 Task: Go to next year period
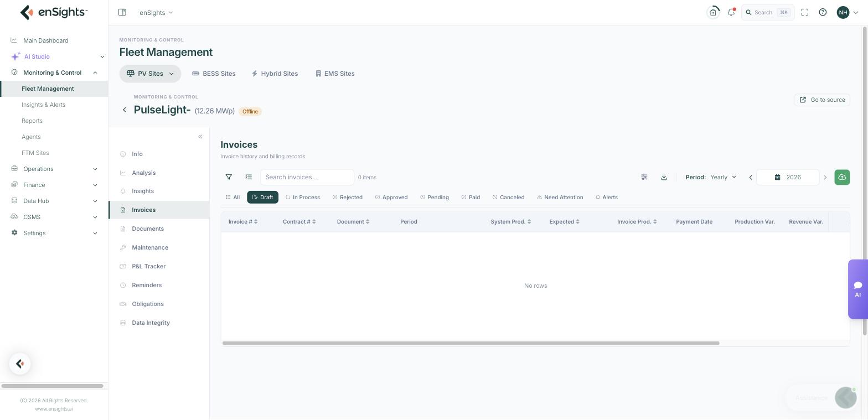(825, 178)
